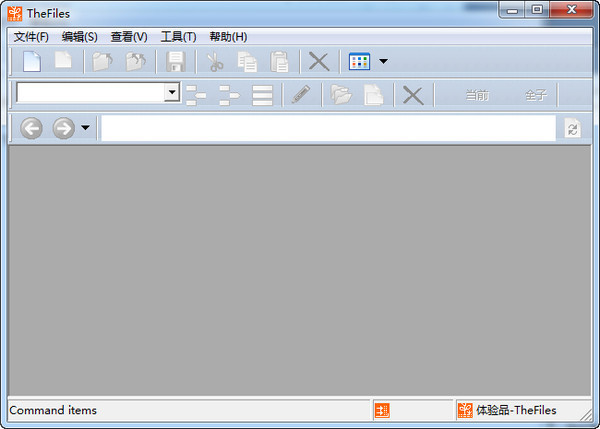The height and width of the screenshot is (429, 600).
Task: Minimize the TheFiles window
Action: coord(512,10)
